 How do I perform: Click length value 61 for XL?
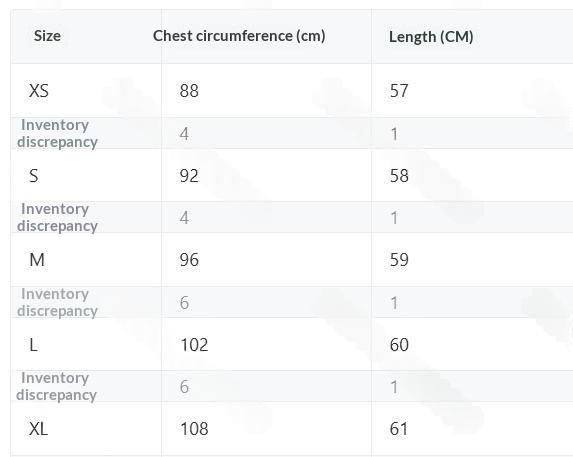[398, 429]
